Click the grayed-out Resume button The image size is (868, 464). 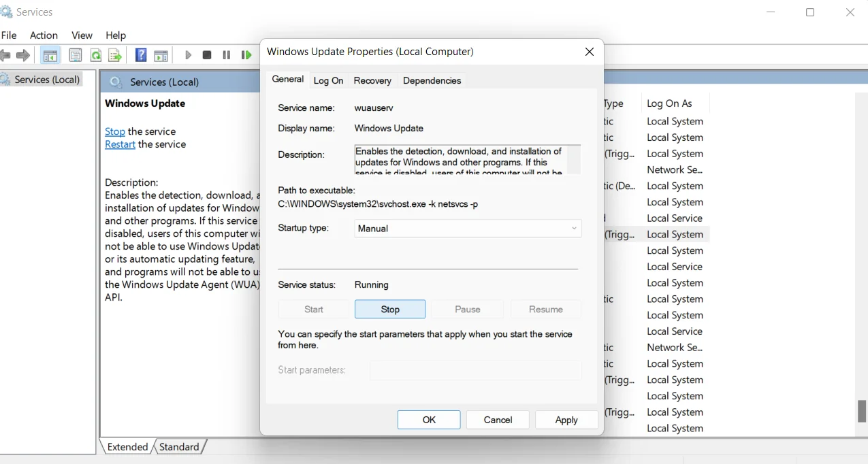(546, 310)
